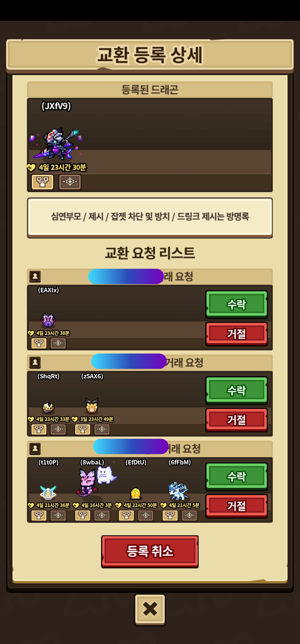Reject (거절) the EAXIx trade request
Viewport: 300px width, 644px height.
237,334
